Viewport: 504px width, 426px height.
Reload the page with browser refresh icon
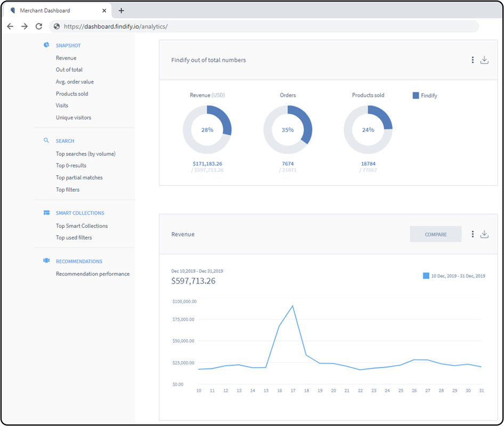pyautogui.click(x=38, y=26)
